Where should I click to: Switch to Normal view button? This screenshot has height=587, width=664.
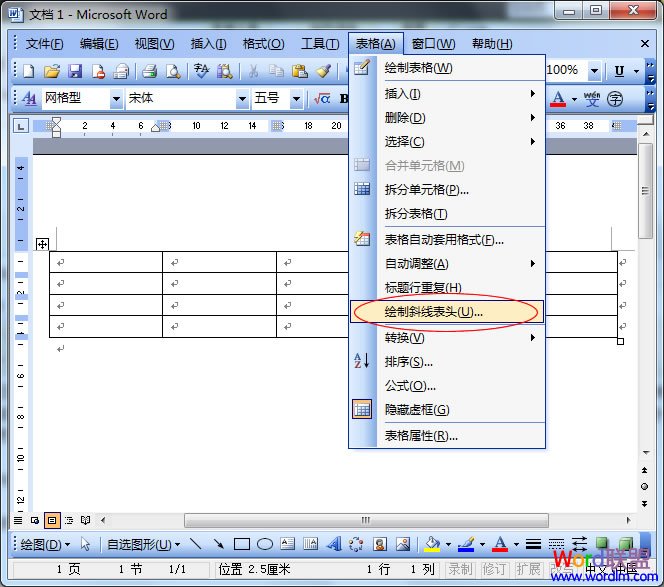(18, 520)
